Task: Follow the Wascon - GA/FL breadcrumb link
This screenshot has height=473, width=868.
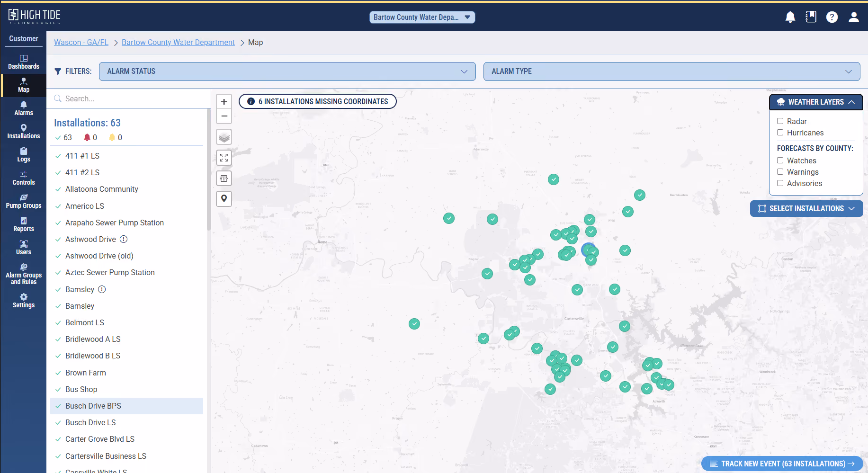Action: click(x=81, y=42)
